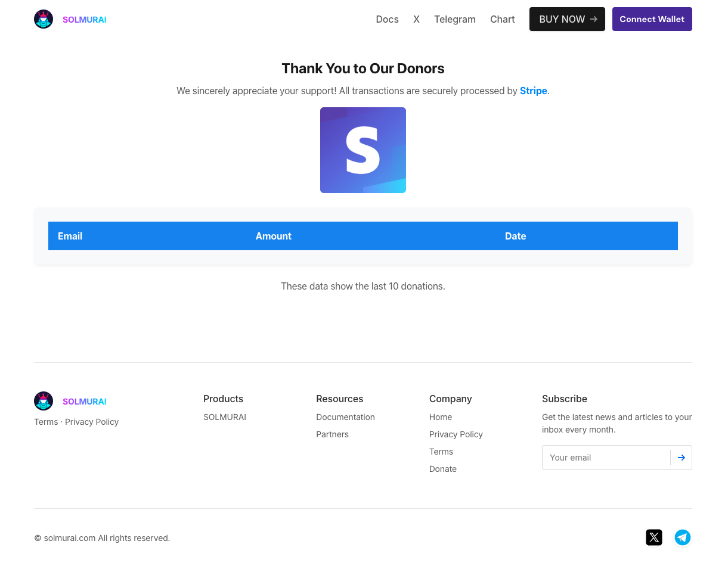Visit the Partners link in footer

click(332, 434)
